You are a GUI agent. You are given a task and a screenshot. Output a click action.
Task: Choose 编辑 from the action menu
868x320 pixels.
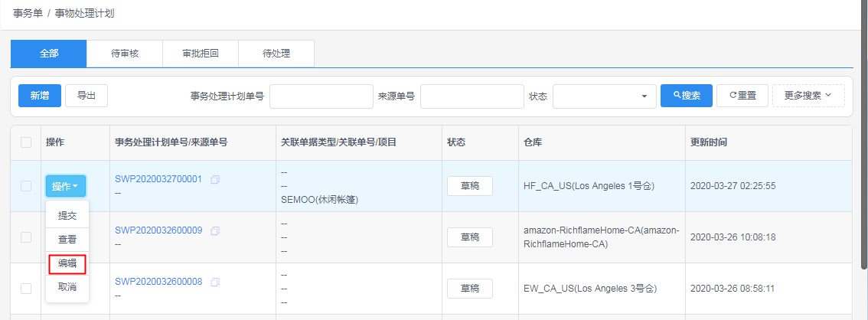67,263
